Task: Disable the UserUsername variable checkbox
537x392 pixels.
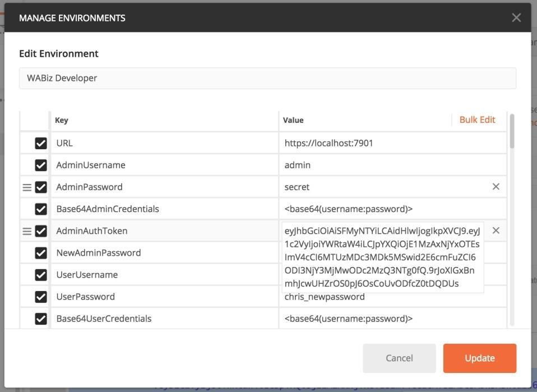Action: coord(41,275)
